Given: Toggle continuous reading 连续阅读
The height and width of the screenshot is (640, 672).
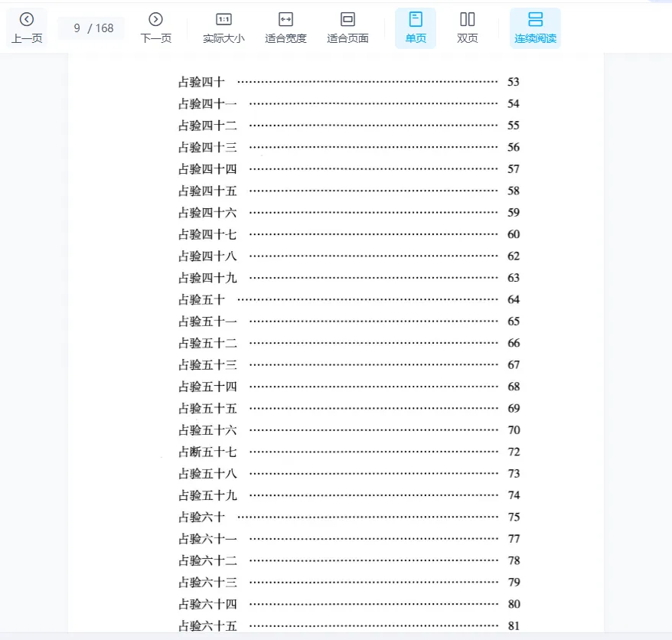Looking at the screenshot, I should [535, 28].
